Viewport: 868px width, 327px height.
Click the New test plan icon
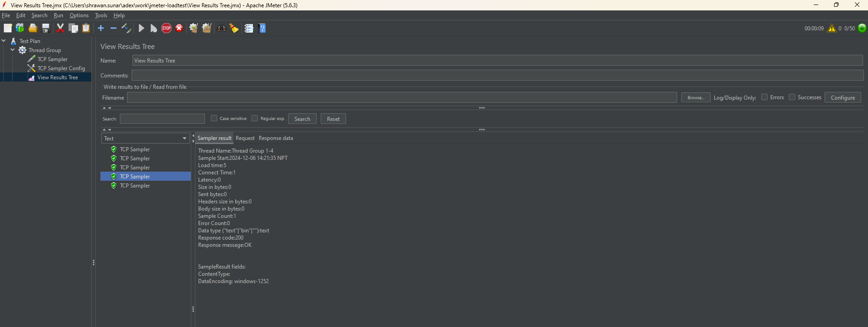[x=8, y=28]
